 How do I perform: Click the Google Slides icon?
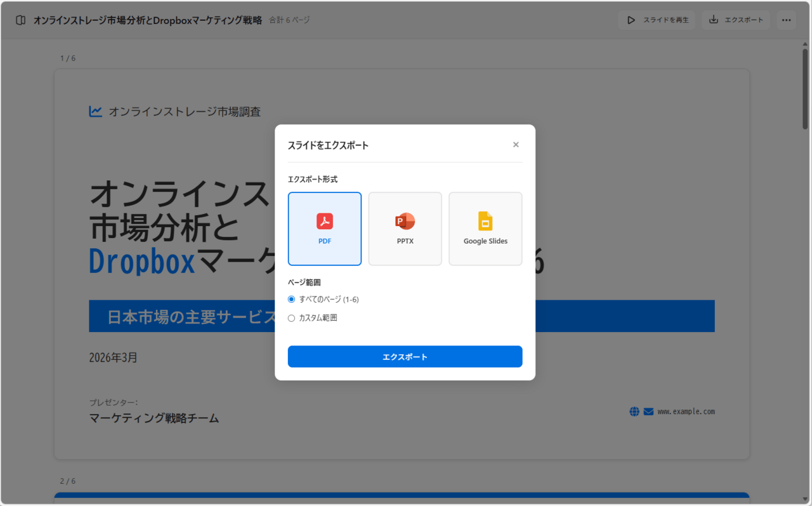click(485, 221)
